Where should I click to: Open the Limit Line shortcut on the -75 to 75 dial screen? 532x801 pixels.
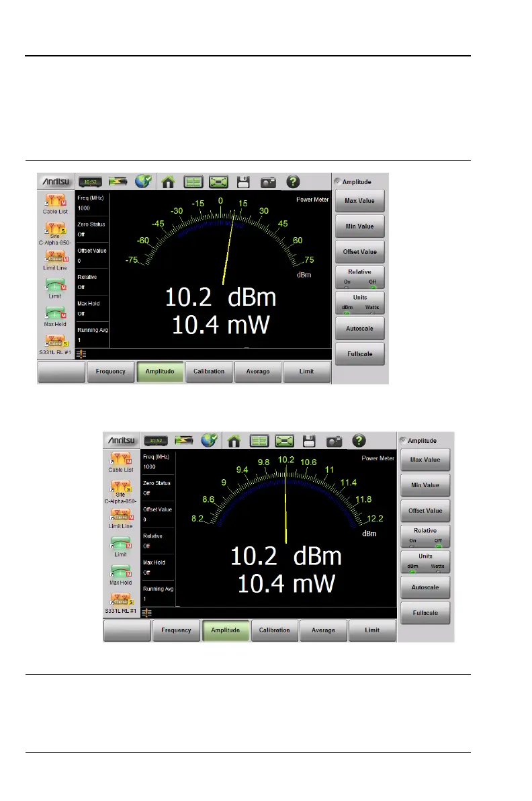55,261
